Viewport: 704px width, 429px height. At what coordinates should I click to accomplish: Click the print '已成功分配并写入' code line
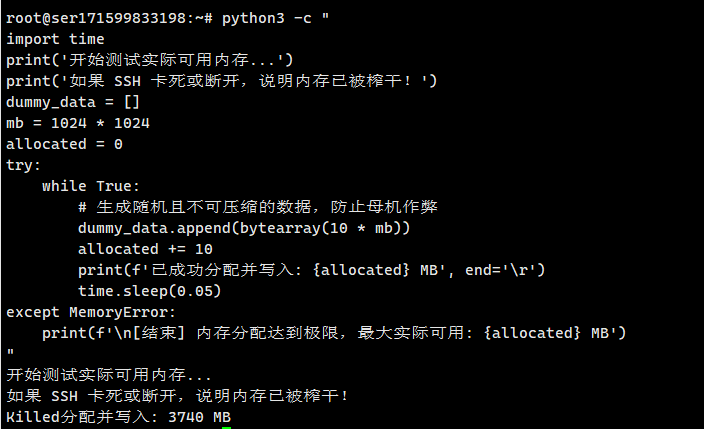pos(311,270)
